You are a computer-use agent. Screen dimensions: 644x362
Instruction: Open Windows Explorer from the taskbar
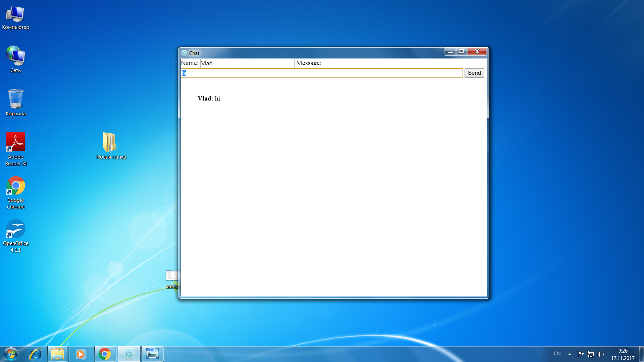[x=57, y=354]
